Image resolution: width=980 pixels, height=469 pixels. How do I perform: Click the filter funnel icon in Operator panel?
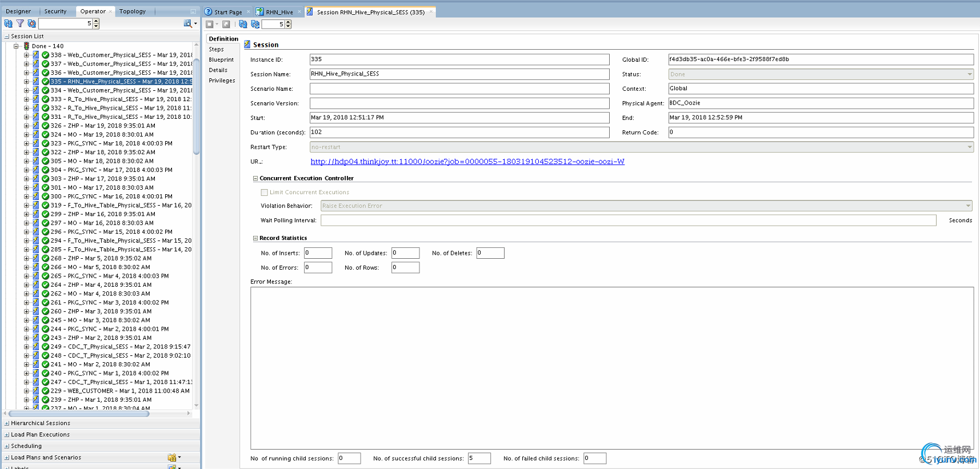tap(20, 23)
